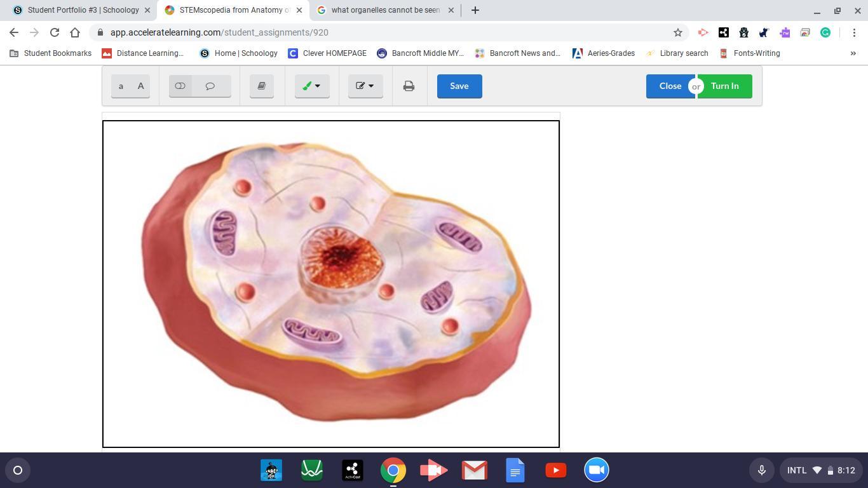The height and width of the screenshot is (488, 868).
Task: Select the large 'A' increase font size button
Action: [x=140, y=86]
